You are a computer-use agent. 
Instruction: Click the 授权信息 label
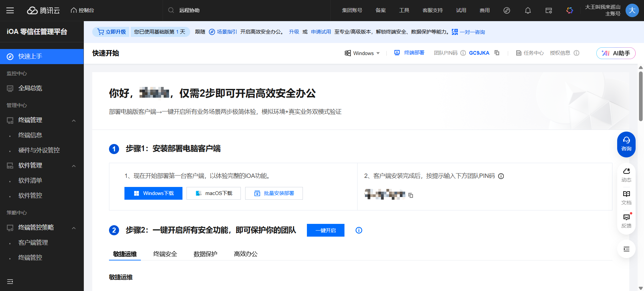[x=560, y=53]
